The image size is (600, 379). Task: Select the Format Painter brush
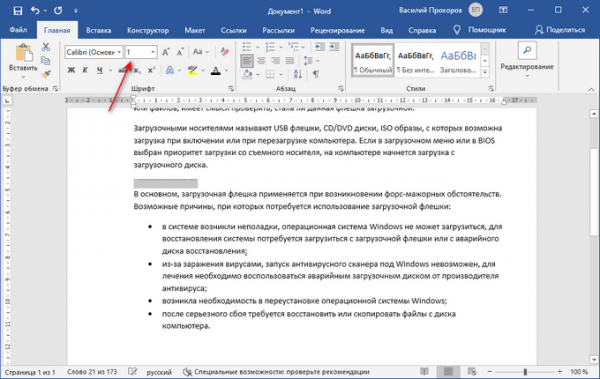click(46, 74)
